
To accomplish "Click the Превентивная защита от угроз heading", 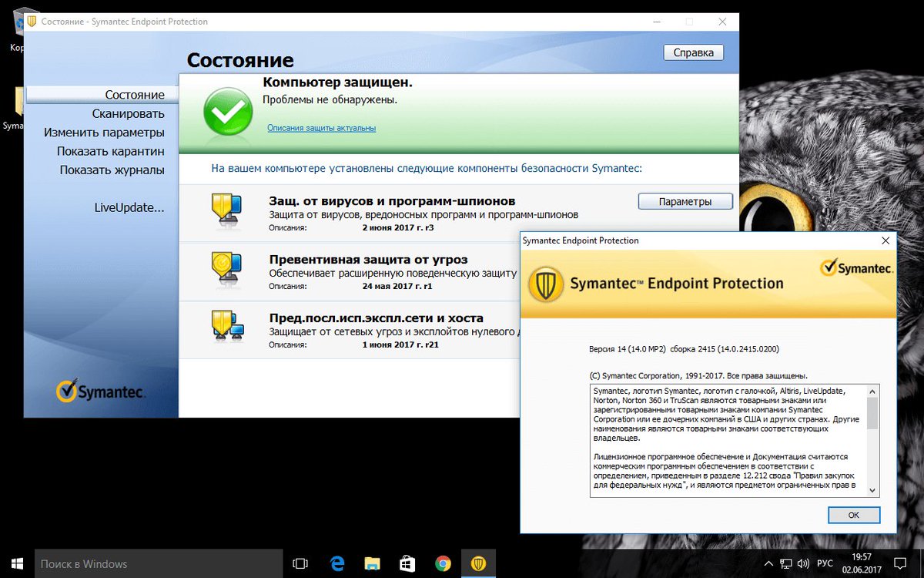I will click(368, 260).
